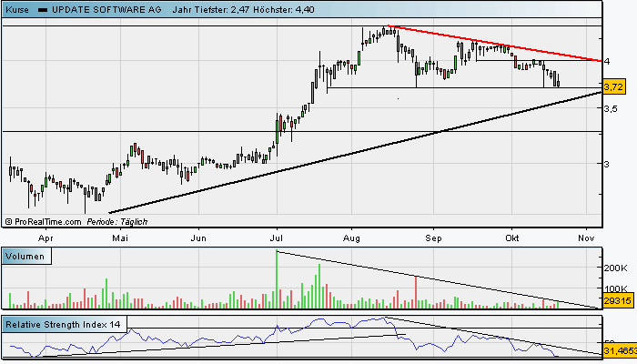Viewport: 637px width, 364px height.
Task: Click the price axis label 4
Action: coord(607,61)
